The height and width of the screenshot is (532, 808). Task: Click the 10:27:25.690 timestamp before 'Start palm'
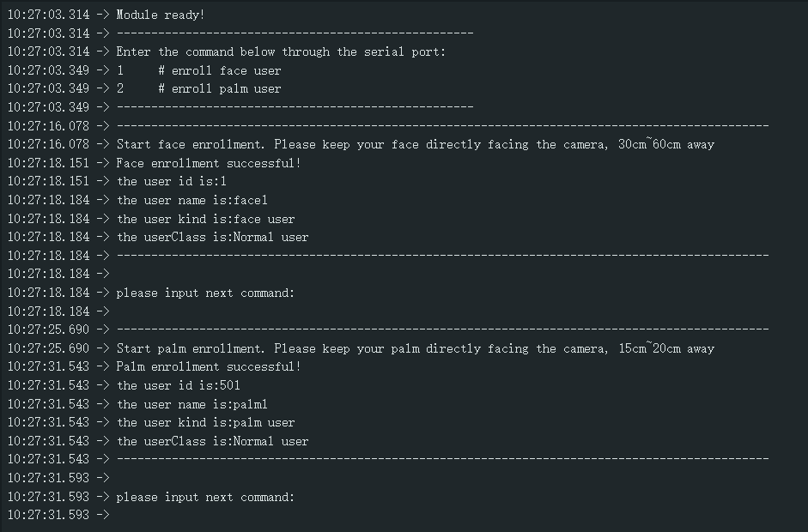pyautogui.click(x=48, y=348)
